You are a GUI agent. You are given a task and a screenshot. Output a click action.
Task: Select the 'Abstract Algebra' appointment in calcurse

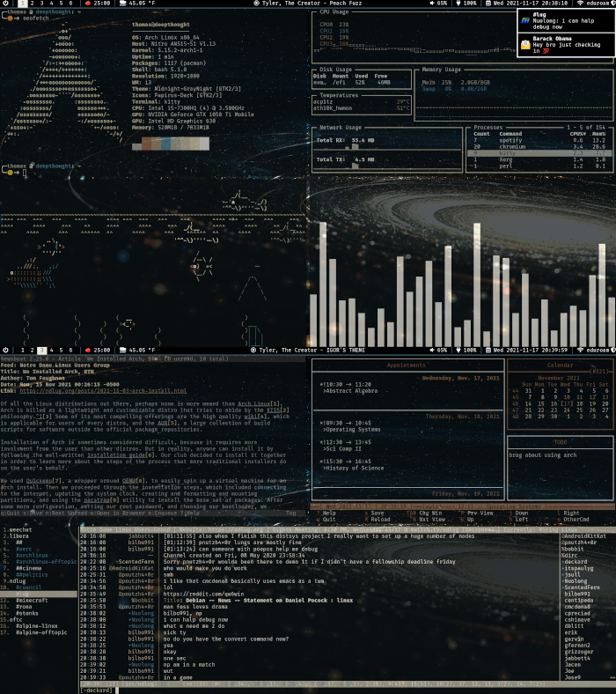[x=352, y=391]
